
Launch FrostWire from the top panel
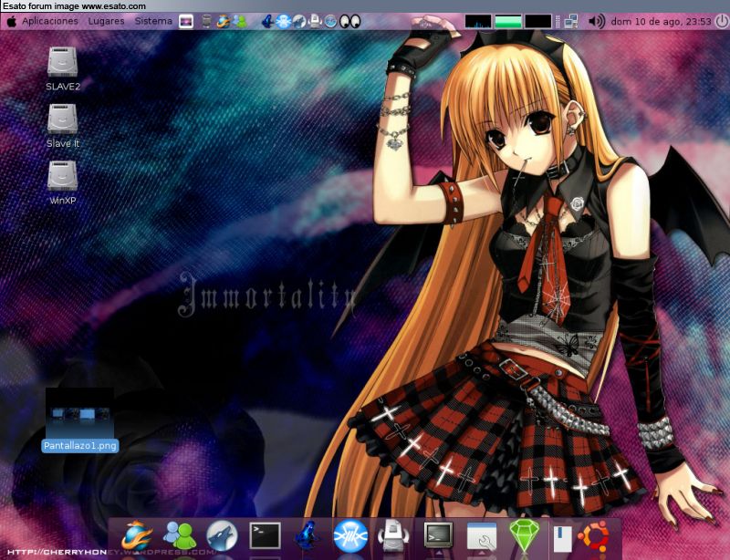coord(283,21)
